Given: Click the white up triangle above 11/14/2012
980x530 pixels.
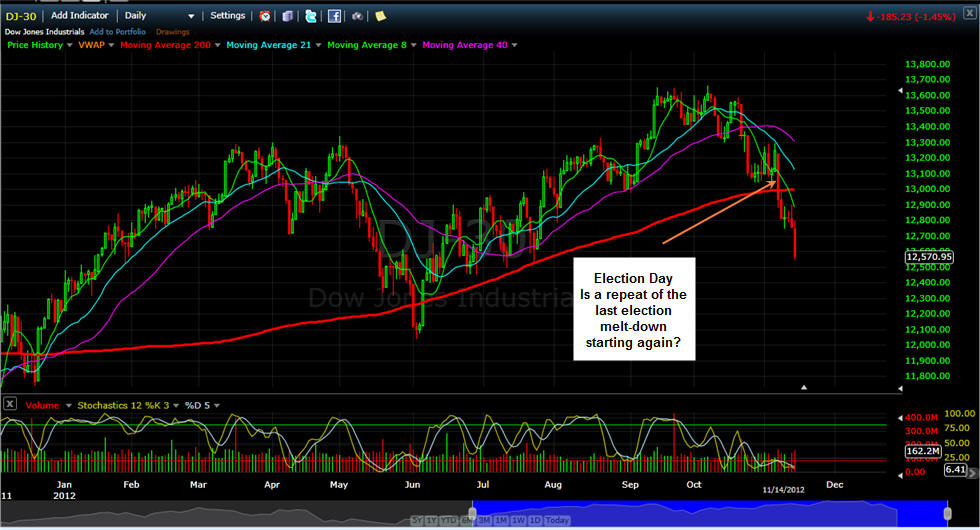Looking at the screenshot, I should pyautogui.click(x=804, y=388).
